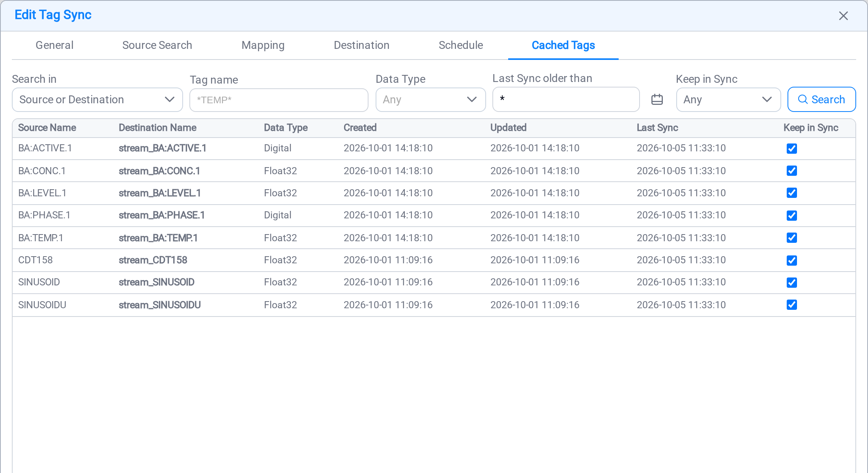Sort by Last Sync column header
The image size is (868, 473).
coord(657,128)
